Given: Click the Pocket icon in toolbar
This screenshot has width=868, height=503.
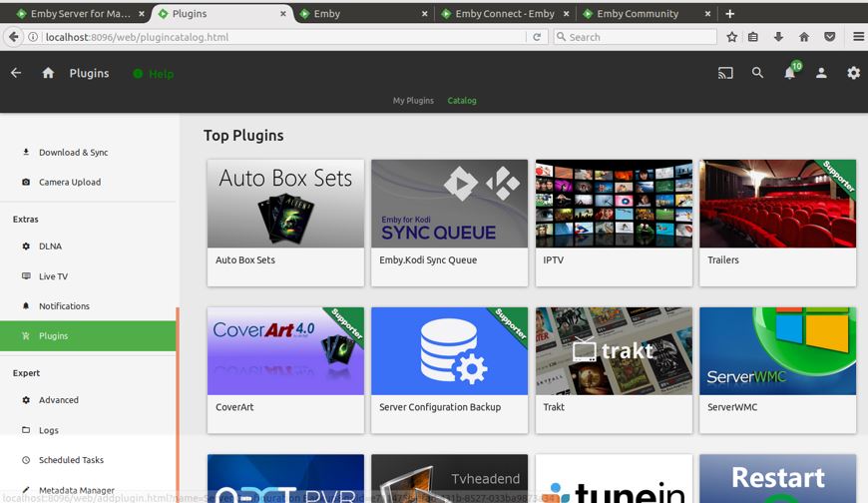Looking at the screenshot, I should coord(829,37).
